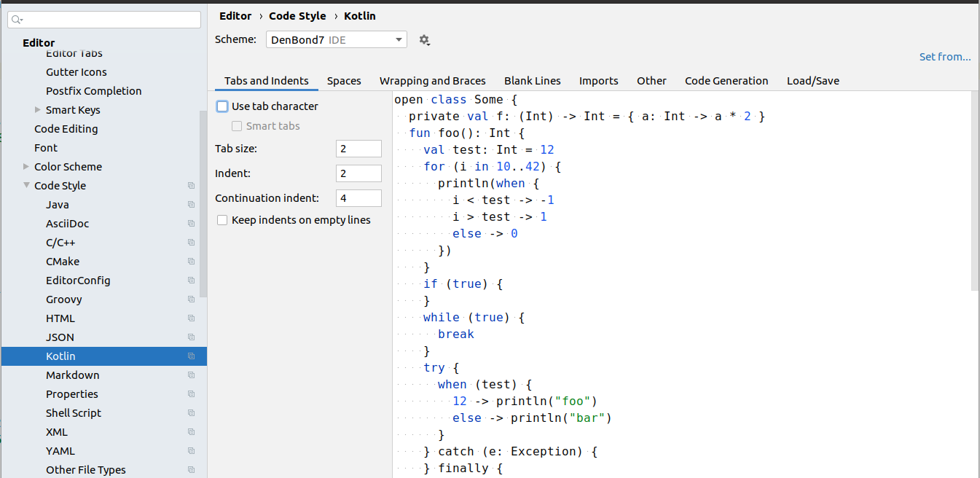Select EditorConfig in the tree
980x478 pixels.
pos(78,281)
